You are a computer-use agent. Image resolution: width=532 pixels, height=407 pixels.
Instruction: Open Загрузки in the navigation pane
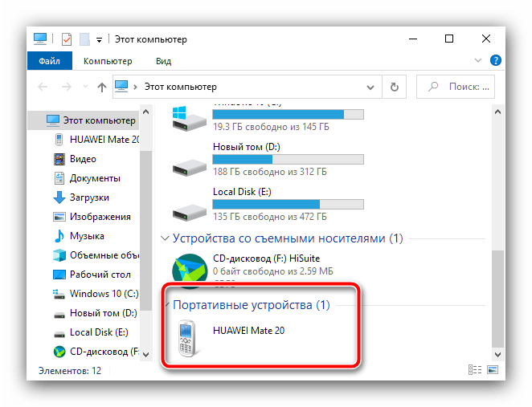pos(83,197)
